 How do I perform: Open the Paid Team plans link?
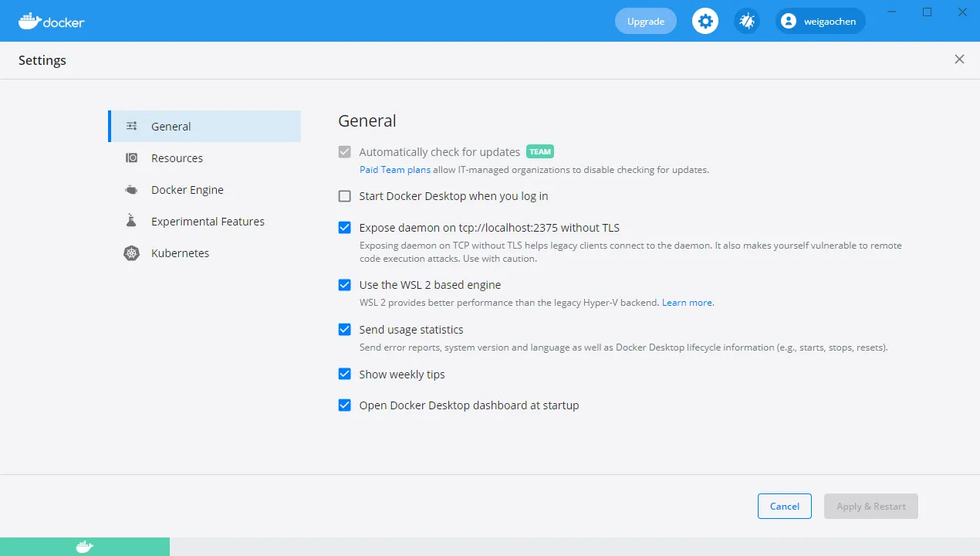394,170
